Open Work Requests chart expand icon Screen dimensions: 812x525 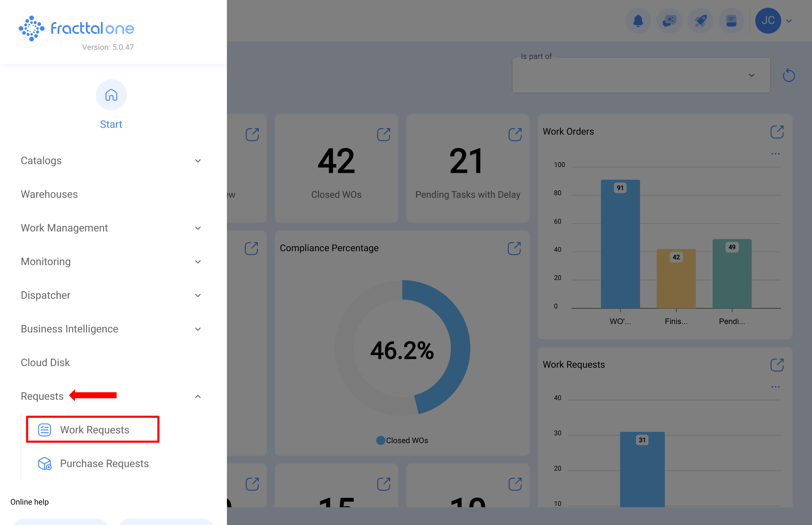click(x=777, y=365)
